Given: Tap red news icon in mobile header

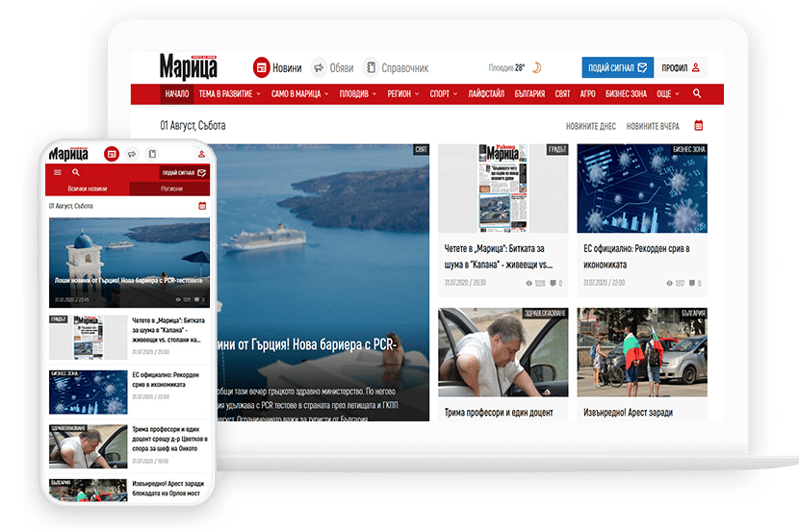Looking at the screenshot, I should (112, 154).
